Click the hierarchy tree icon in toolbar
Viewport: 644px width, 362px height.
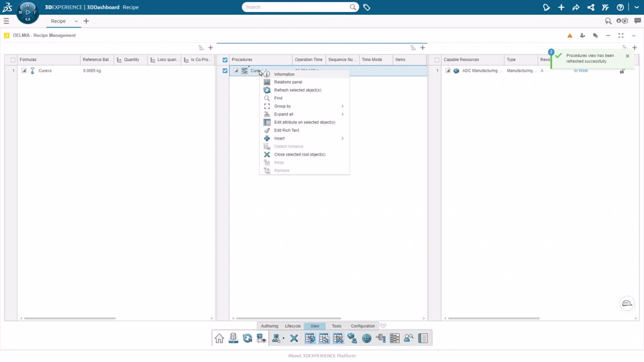[x=381, y=338]
